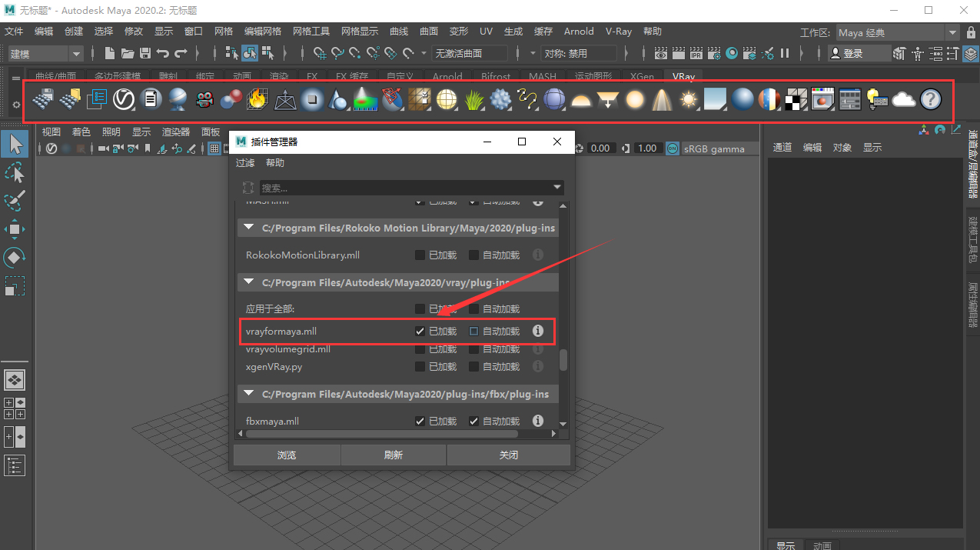Click the IPR render icon
The height and width of the screenshot is (550, 980).
696,53
